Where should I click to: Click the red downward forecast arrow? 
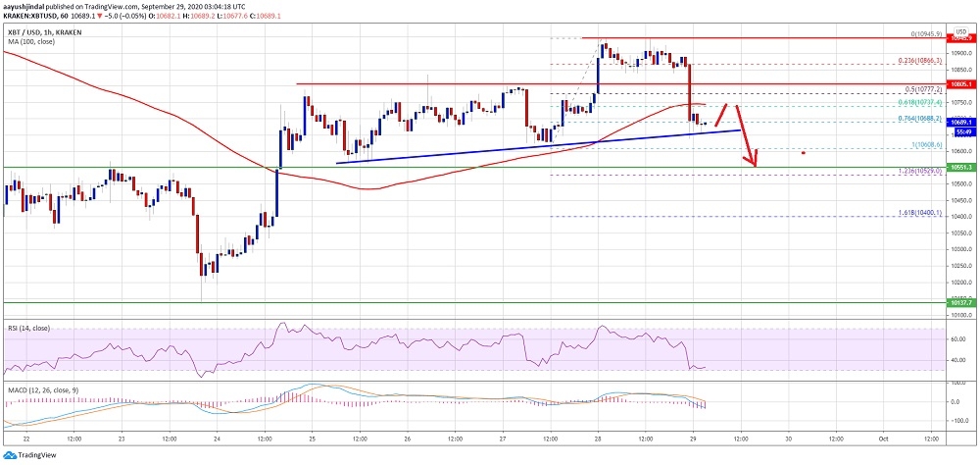pos(746,135)
